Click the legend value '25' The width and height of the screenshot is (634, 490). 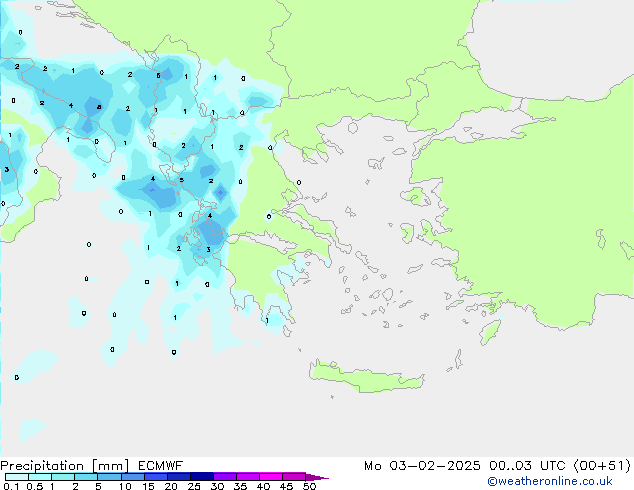click(194, 486)
